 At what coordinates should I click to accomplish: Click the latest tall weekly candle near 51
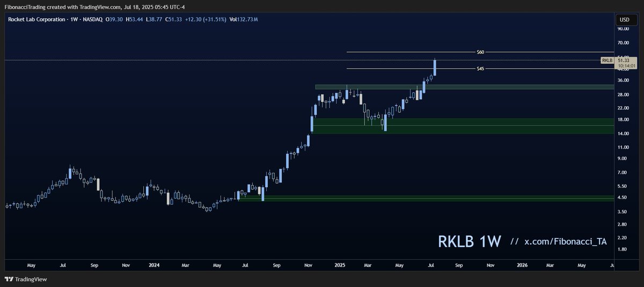(x=435, y=67)
